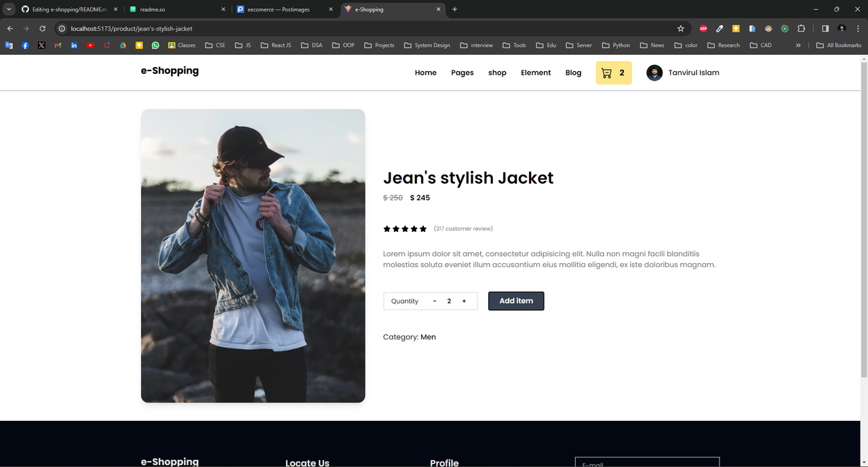Open the WhatsApp bookmark
Viewport: 868px width, 467px height.
click(x=155, y=45)
